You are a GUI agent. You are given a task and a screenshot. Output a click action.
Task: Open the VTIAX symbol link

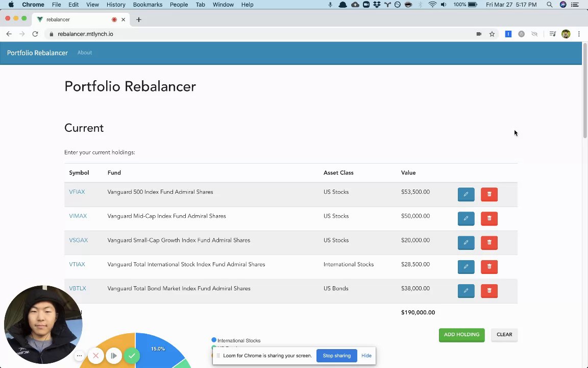pos(77,264)
